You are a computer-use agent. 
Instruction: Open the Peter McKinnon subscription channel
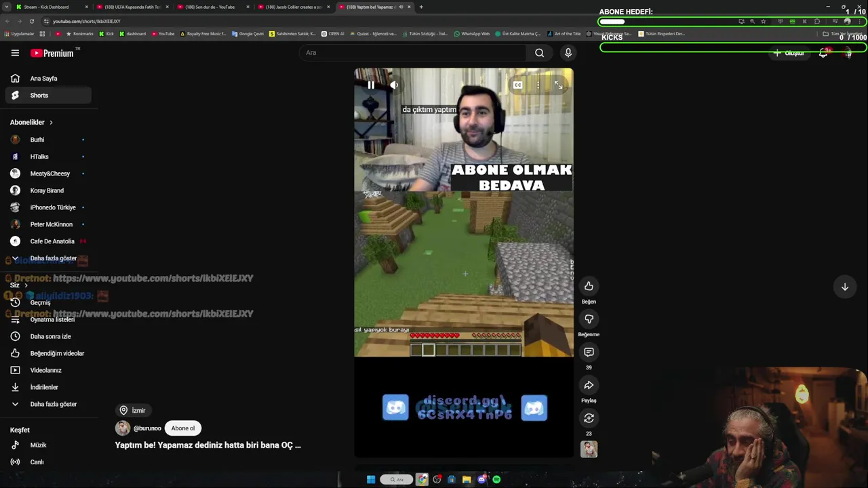(47, 224)
